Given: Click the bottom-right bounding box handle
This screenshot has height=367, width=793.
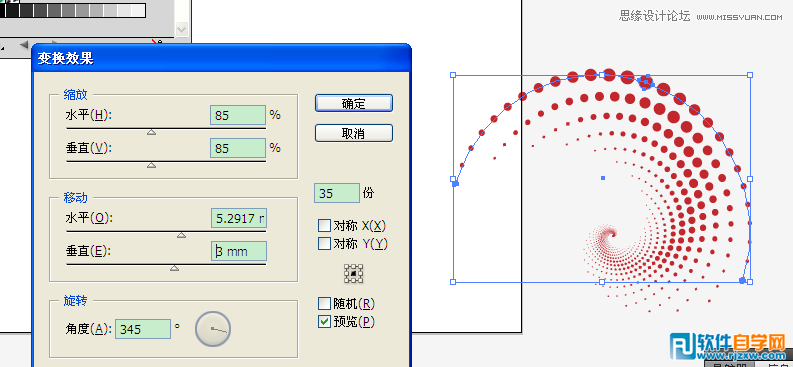Looking at the screenshot, I should point(750,282).
